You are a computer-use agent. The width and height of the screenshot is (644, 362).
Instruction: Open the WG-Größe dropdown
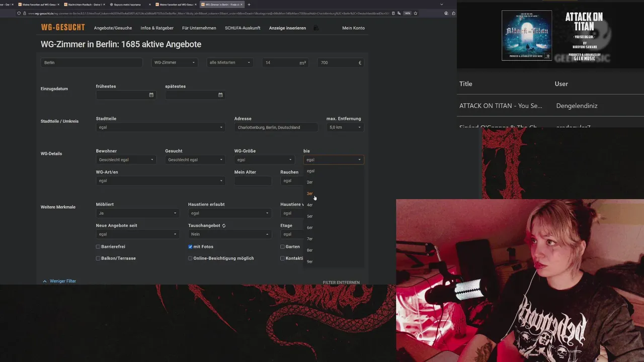264,160
